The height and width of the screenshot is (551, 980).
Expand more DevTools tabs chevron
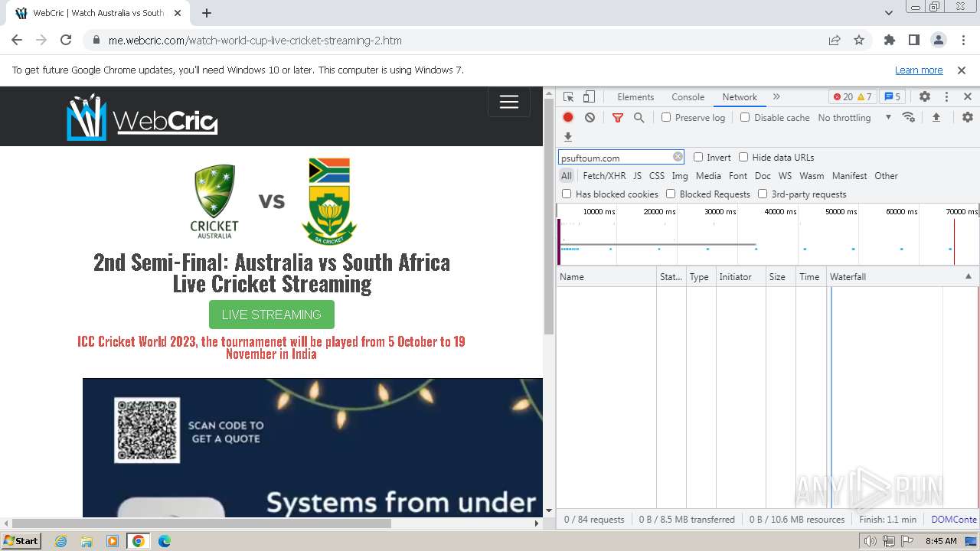(x=776, y=97)
